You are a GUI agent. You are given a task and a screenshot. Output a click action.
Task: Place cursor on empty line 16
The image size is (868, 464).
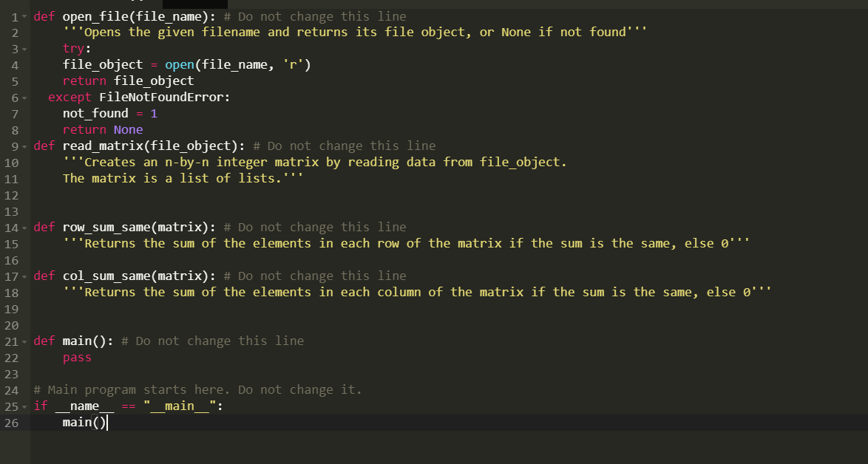pos(443,260)
